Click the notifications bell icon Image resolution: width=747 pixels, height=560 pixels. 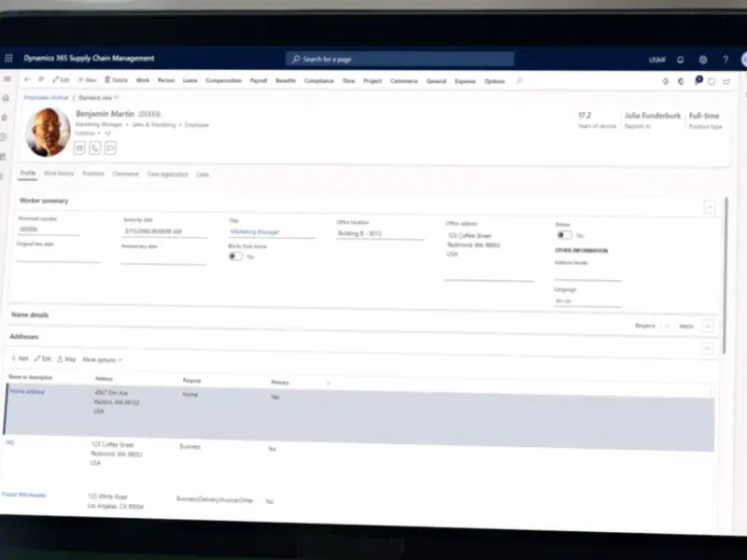[680, 60]
